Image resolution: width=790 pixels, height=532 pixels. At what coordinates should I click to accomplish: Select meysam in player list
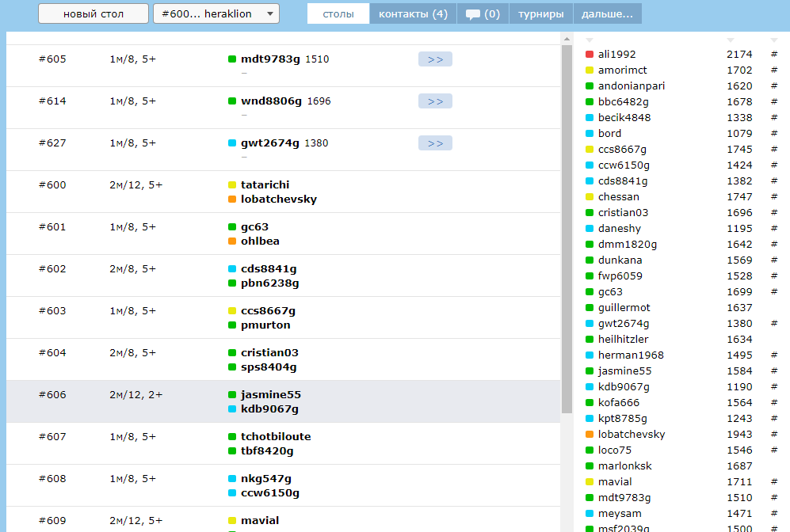(620, 513)
